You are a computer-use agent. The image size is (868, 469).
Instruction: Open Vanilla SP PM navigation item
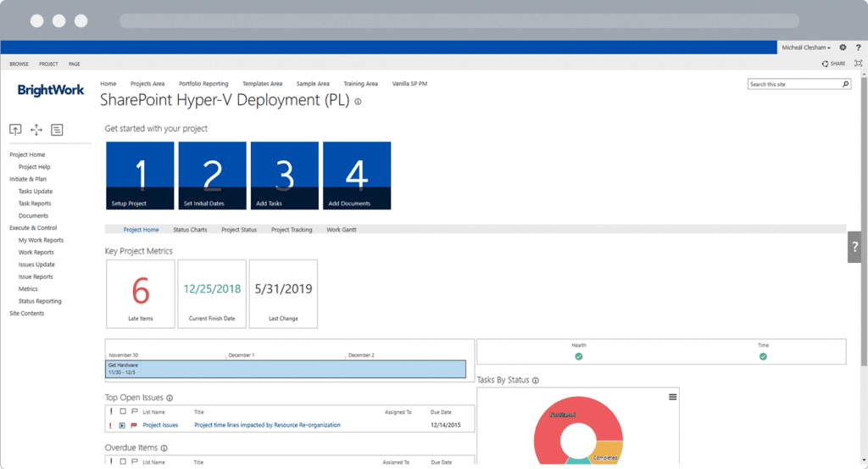pyautogui.click(x=409, y=84)
